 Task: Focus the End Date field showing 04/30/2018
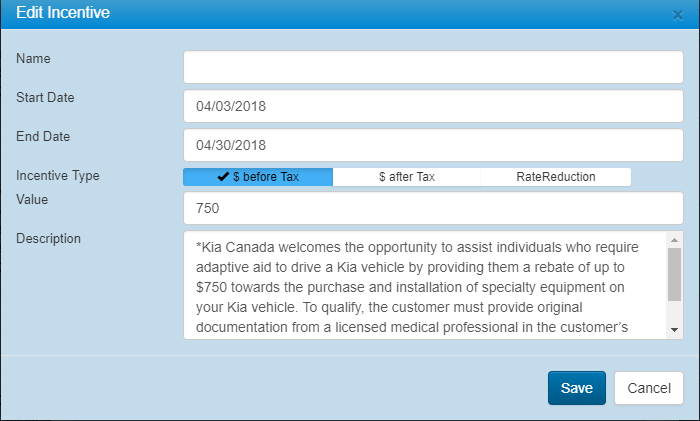pos(432,144)
